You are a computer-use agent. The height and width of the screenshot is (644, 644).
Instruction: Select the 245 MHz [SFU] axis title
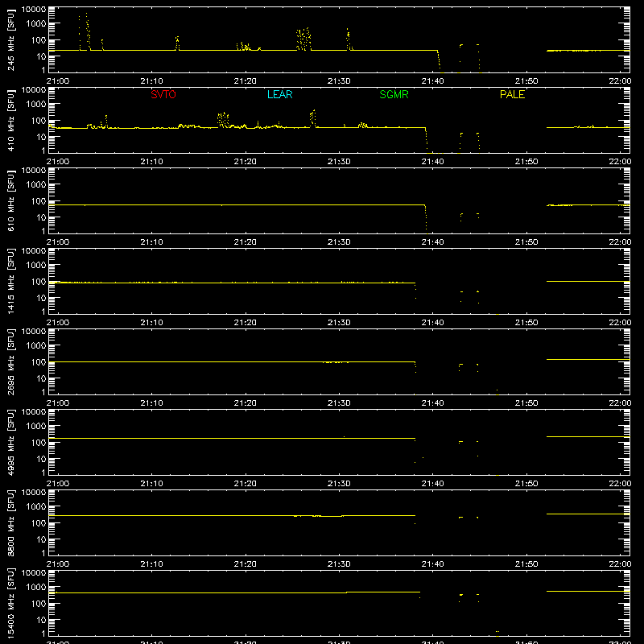[11, 39]
